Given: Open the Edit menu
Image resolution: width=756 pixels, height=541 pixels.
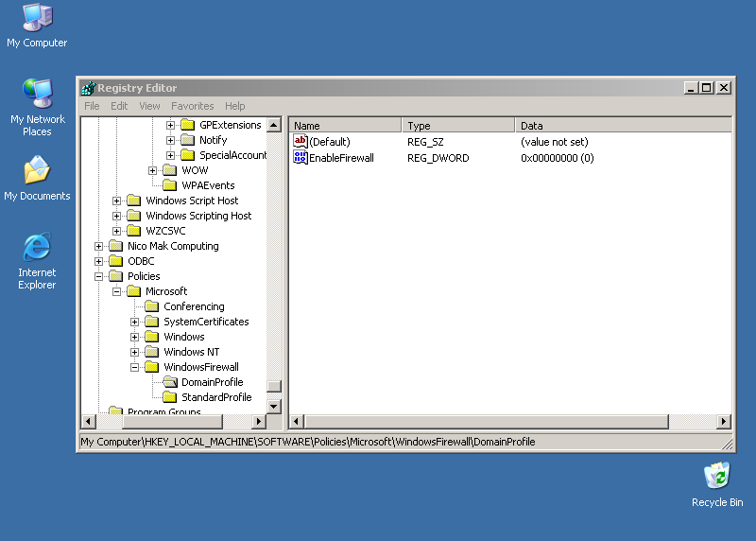Looking at the screenshot, I should [119, 106].
